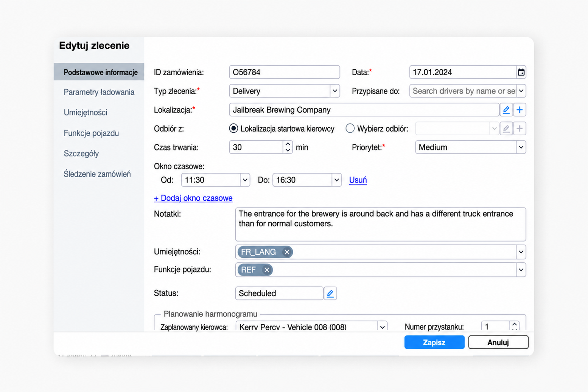Click the Status field showing Scheduled
This screenshot has width=588, height=392.
[279, 293]
